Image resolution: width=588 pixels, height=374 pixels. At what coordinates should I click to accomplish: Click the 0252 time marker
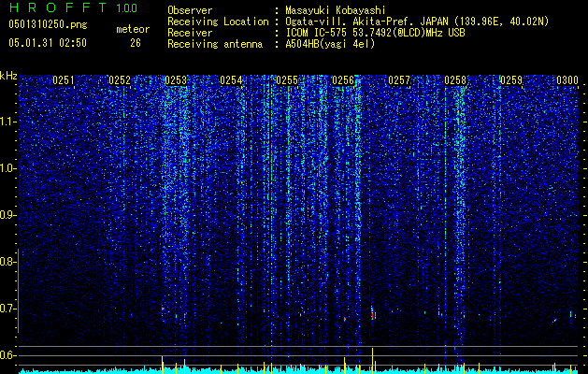click(120, 80)
